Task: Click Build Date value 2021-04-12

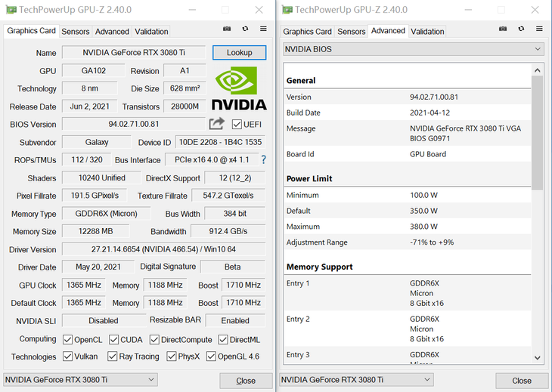Action: pos(430,113)
